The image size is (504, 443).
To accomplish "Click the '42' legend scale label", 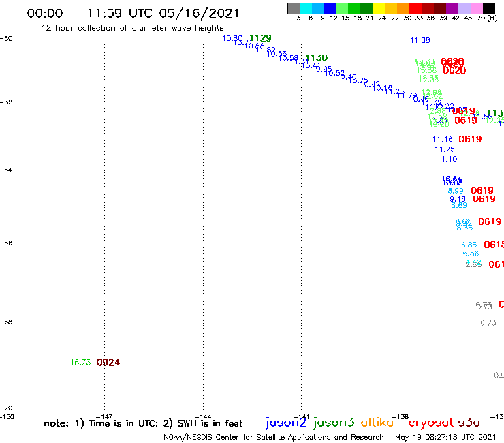I will pos(456,18).
